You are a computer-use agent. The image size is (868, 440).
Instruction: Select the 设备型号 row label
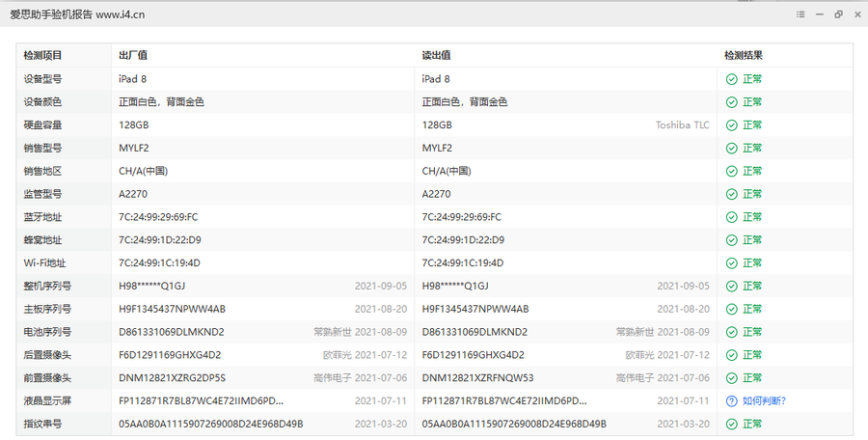[42, 79]
